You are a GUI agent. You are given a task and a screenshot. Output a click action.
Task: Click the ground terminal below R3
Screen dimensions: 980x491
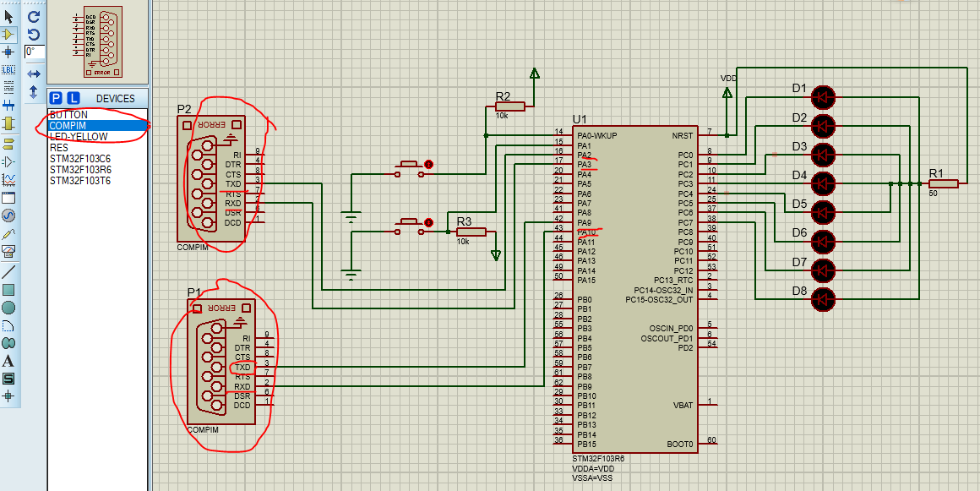tap(496, 254)
